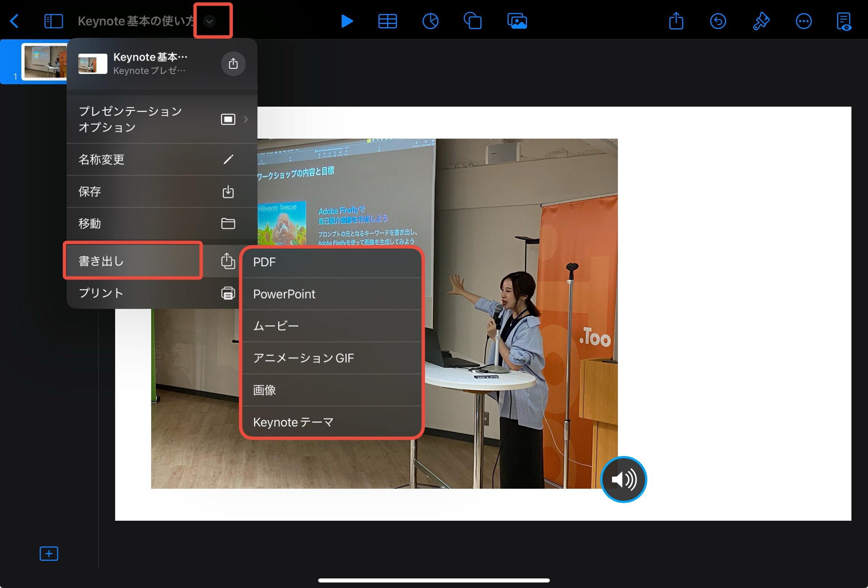Select 書き出し export menu item
868x588 pixels.
152,261
